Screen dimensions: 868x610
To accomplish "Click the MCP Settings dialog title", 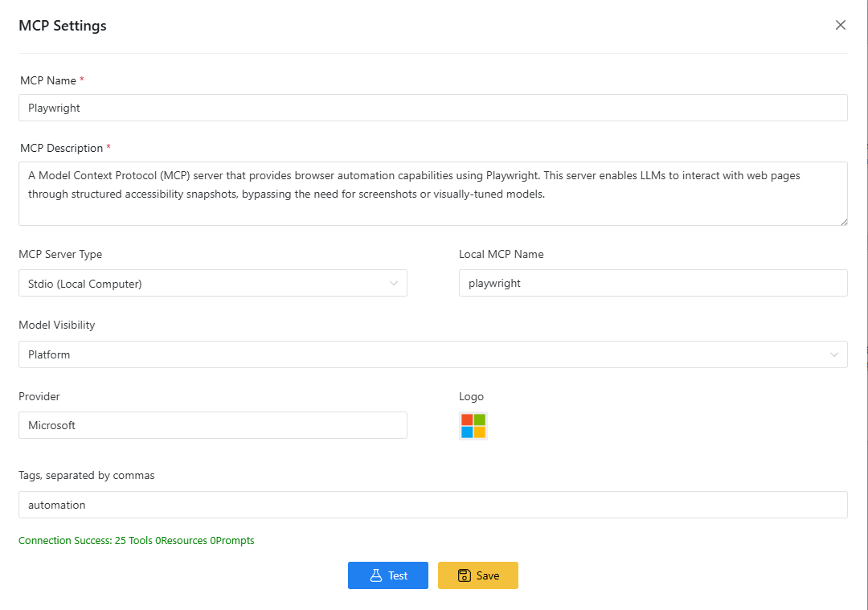I will click(63, 26).
